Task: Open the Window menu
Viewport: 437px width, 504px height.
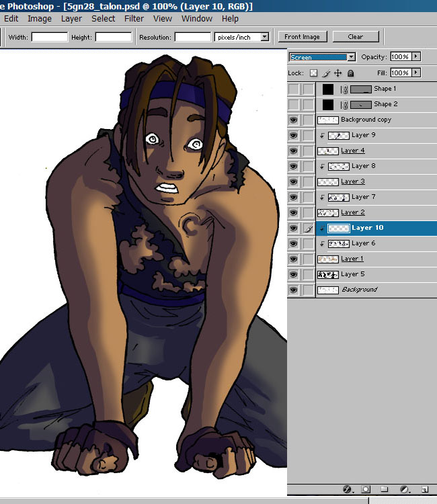Action: pos(197,19)
